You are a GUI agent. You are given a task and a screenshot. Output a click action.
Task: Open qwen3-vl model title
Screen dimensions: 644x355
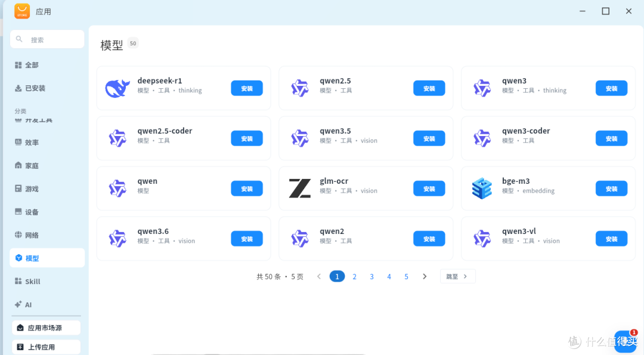point(519,231)
